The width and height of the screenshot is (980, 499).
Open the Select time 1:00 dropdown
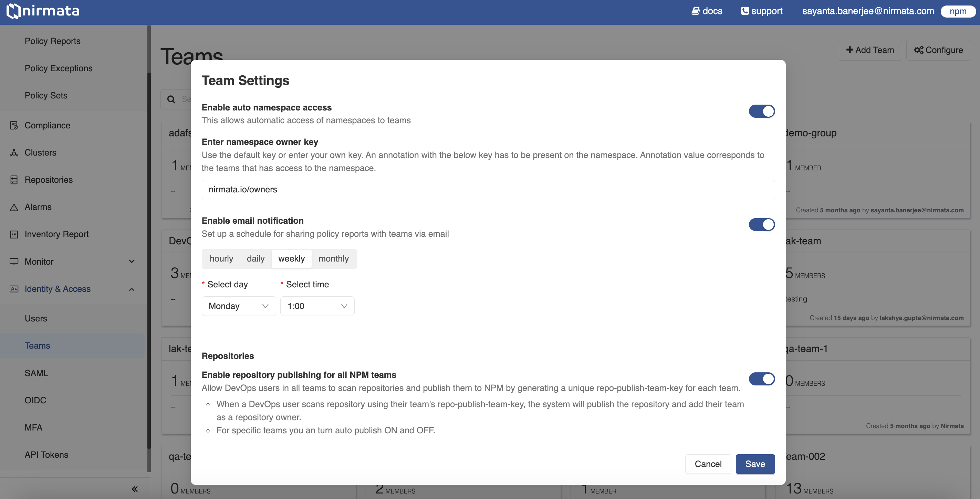click(x=317, y=306)
